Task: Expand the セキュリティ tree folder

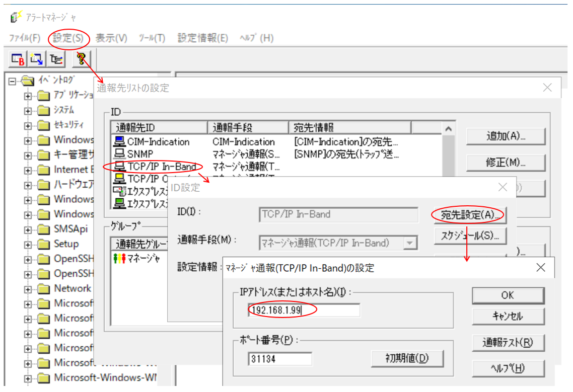Action: pyautogui.click(x=28, y=125)
